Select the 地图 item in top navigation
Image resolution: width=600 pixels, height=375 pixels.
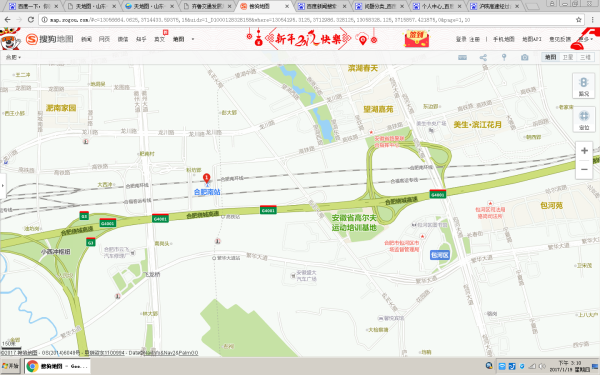178,39
